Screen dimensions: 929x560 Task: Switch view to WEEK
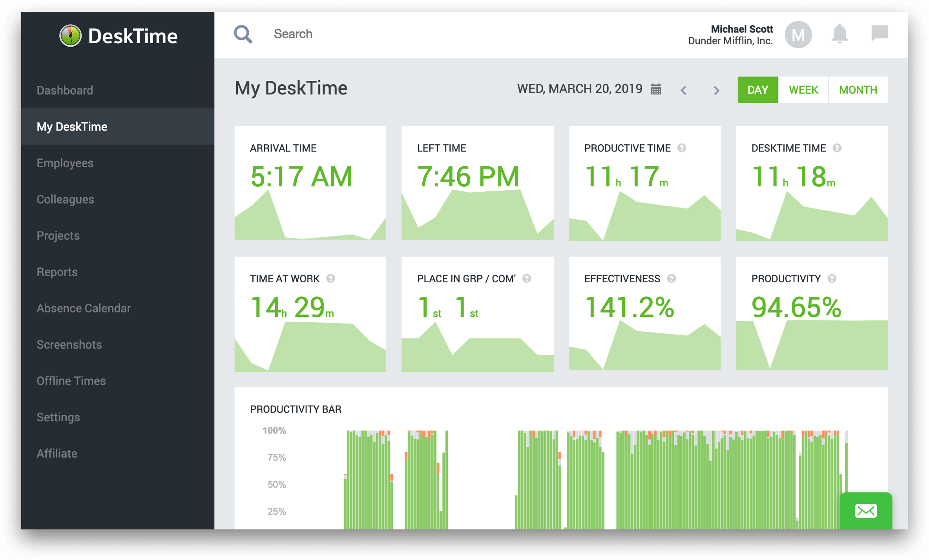803,89
